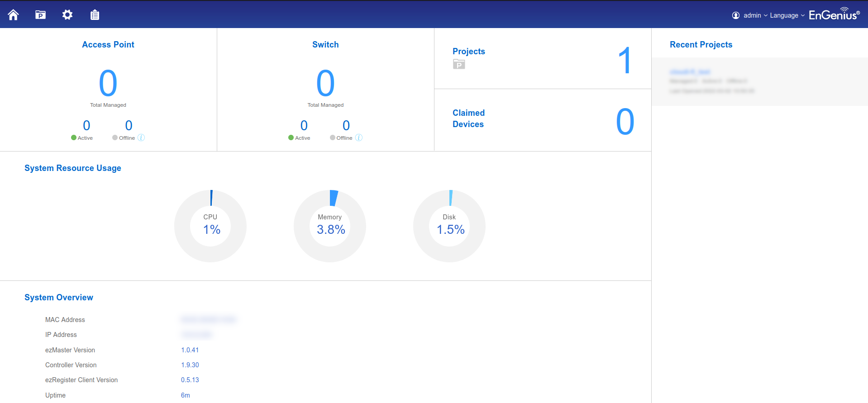Open the Projects count number 1

[x=625, y=60]
